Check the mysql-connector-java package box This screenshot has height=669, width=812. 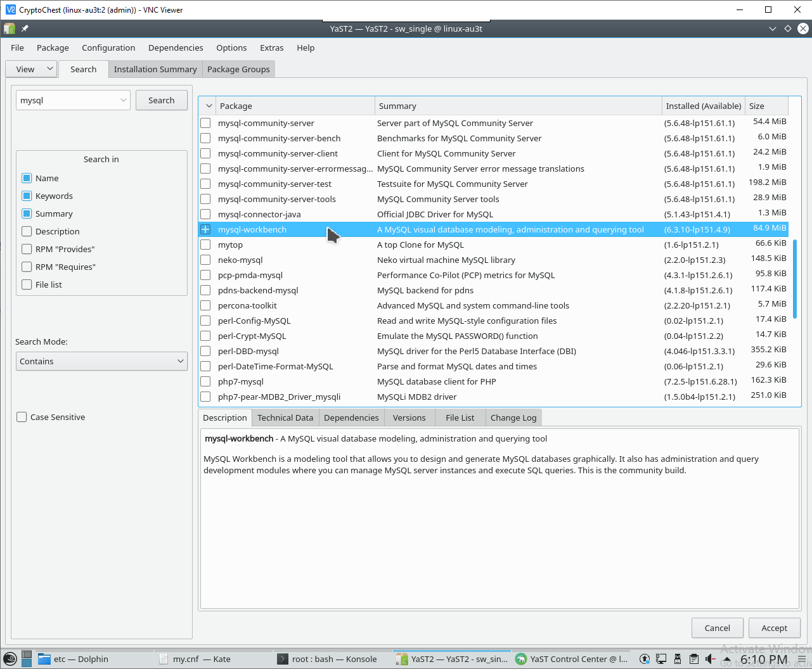tap(205, 214)
